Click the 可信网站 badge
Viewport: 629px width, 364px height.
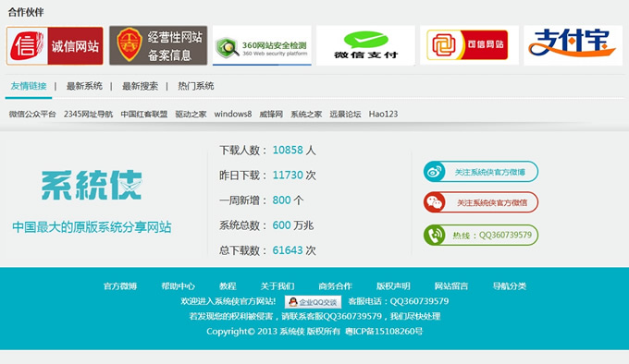(469, 45)
